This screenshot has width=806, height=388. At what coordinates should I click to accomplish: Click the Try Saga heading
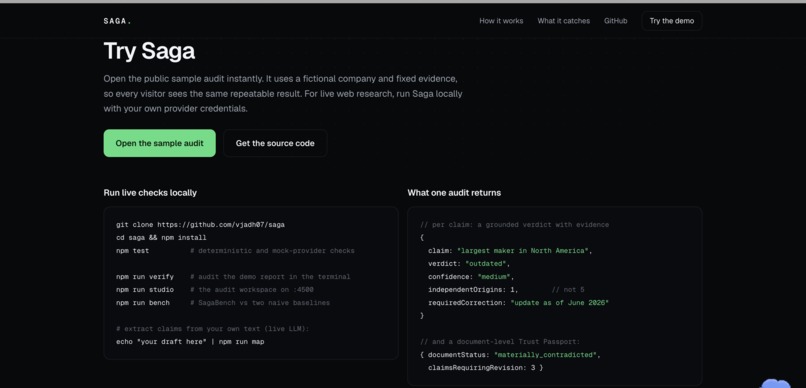(x=149, y=51)
